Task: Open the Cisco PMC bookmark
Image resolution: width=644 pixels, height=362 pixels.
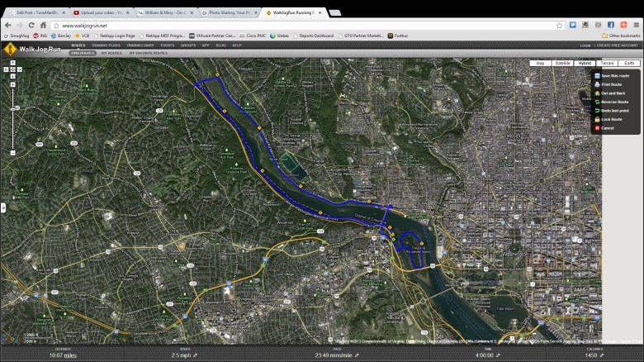Action: 253,36
